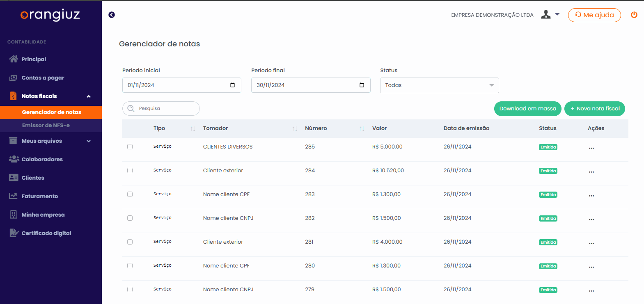Screen dimensions: 644x304
Task: Click the orange power logout icon
Action: 634,15
